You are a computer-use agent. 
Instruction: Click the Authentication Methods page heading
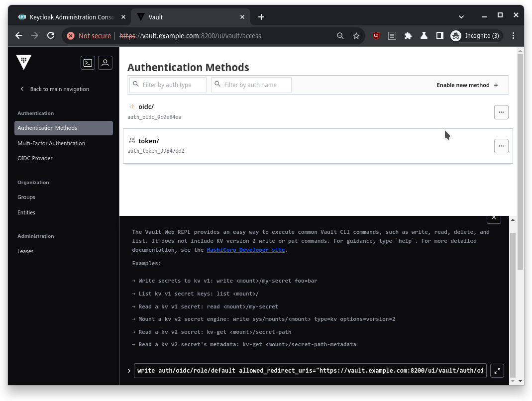click(x=188, y=68)
